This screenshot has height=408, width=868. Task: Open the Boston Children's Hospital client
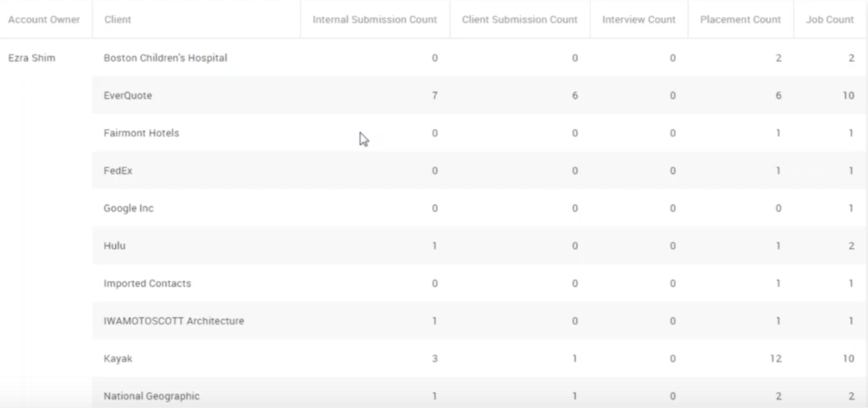(165, 58)
